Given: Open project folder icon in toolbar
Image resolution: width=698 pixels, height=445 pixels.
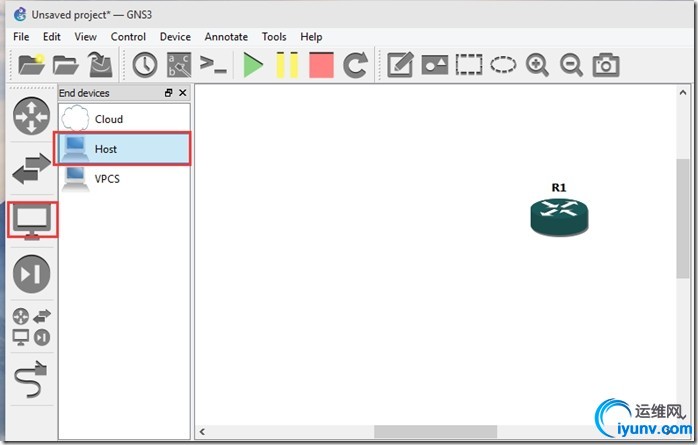Looking at the screenshot, I should pos(65,65).
